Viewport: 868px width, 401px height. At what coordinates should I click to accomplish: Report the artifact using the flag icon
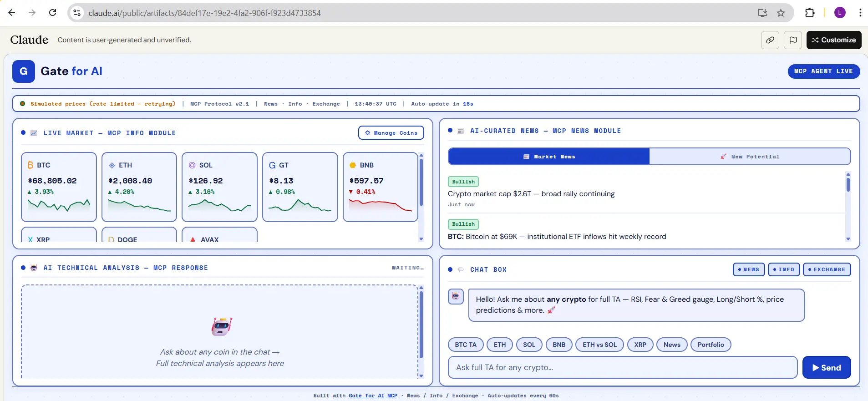(x=793, y=40)
